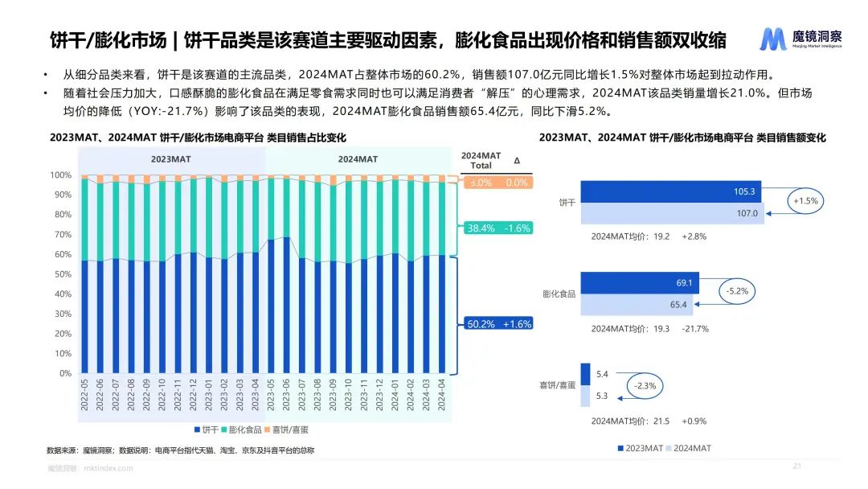Select the +1.5% growth circle for 饼干
The image size is (868, 489).
(x=804, y=201)
